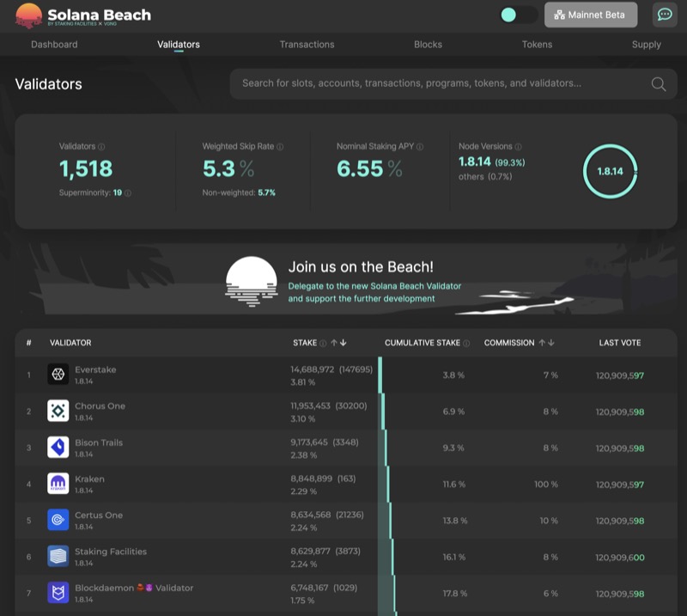Click the white sun banner logo
The width and height of the screenshot is (687, 616).
251,281
